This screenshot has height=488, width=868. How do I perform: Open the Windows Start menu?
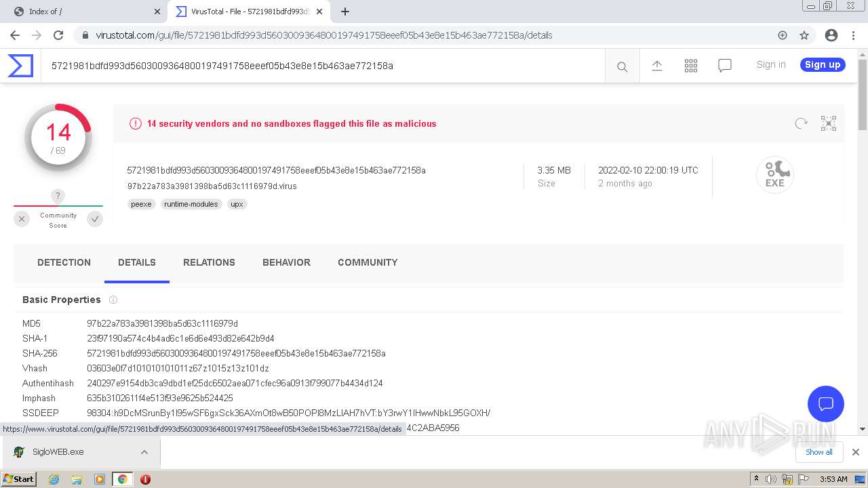coord(19,479)
